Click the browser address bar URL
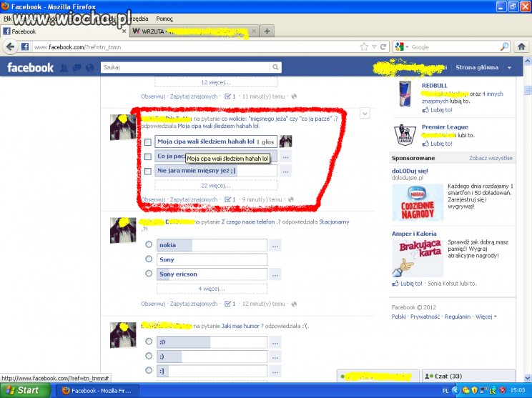 77,47
